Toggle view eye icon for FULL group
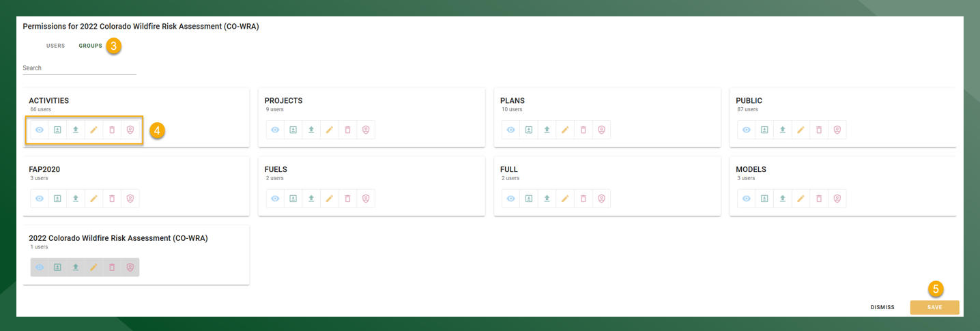980x331 pixels. 510,198
